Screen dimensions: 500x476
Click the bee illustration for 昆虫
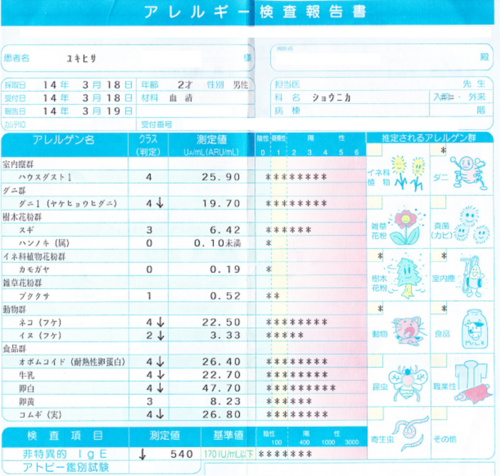[409, 383]
